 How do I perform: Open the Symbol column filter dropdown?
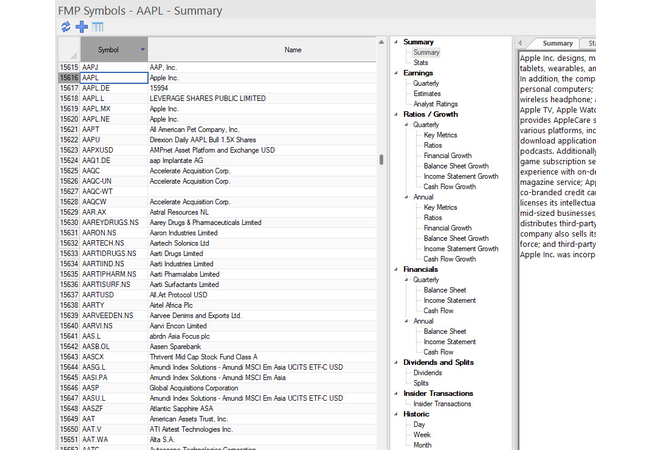[143, 49]
